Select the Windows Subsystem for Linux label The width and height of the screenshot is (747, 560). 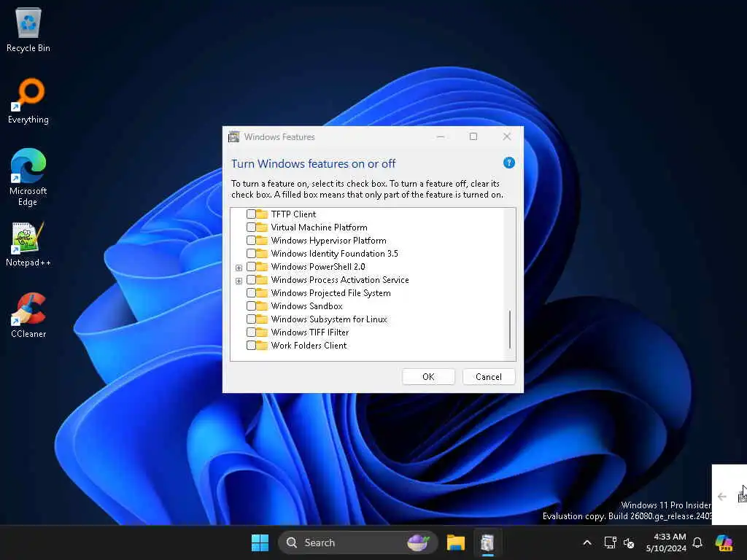(x=329, y=319)
